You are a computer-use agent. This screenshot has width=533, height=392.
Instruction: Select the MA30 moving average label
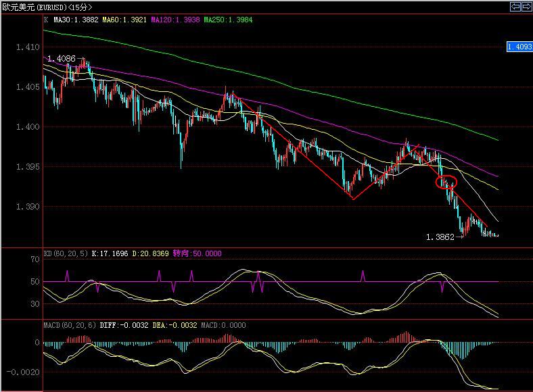77,20
